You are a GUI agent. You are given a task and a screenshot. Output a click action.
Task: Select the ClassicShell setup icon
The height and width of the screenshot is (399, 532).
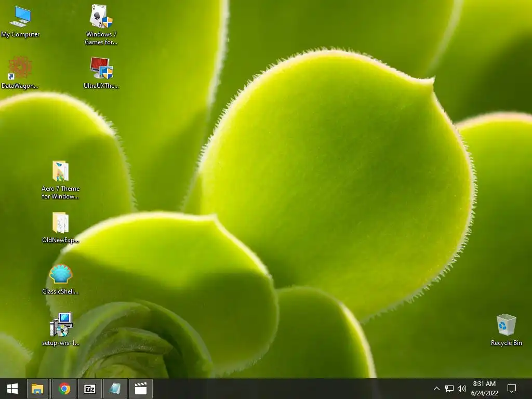60,274
